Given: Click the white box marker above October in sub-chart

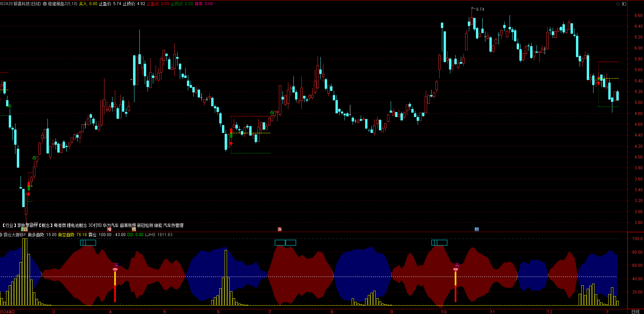Looking at the screenshot, I should click(x=439, y=242).
